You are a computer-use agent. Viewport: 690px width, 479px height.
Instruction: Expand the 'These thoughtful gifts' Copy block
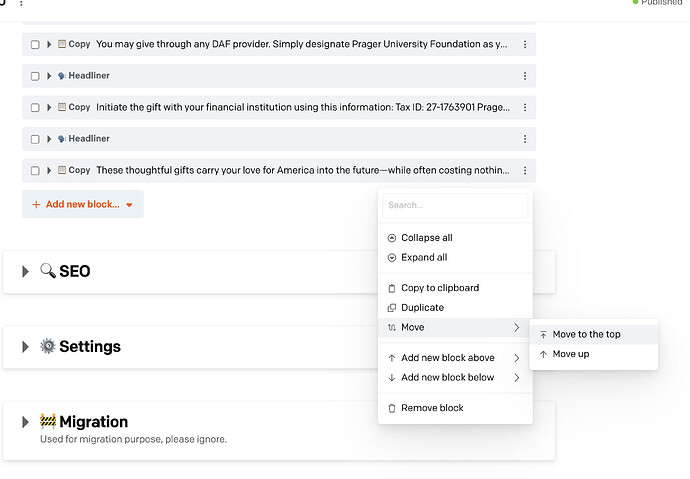point(49,170)
